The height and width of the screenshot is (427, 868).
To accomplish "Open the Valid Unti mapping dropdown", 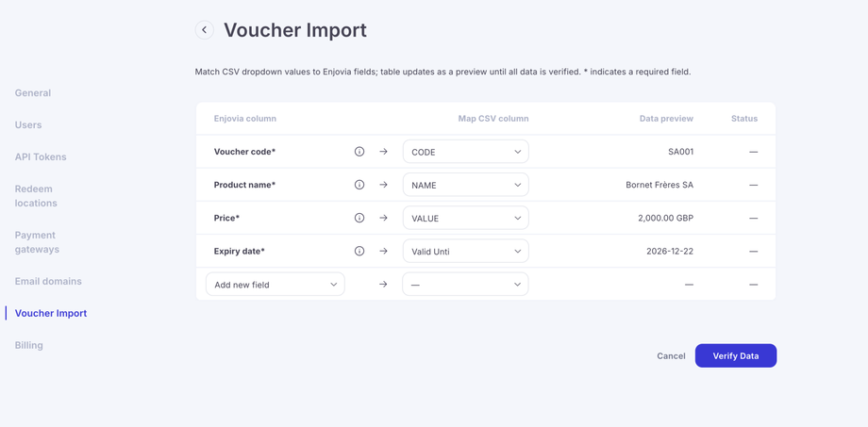I will (x=465, y=252).
